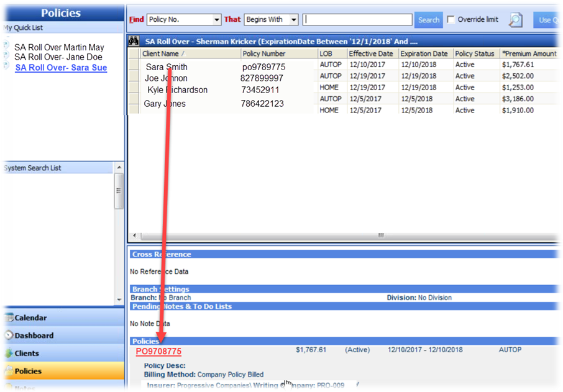Click the Policies folder icon in navigation
The width and height of the screenshot is (563, 392).
click(x=8, y=371)
